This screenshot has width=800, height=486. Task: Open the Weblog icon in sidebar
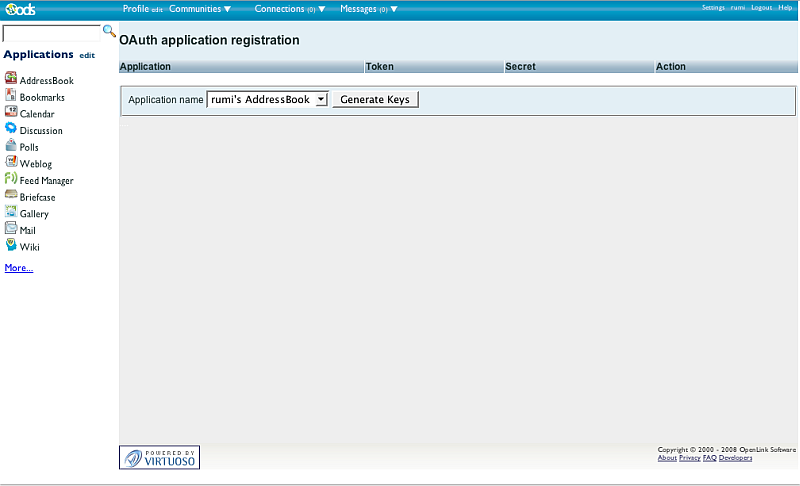coord(11,161)
